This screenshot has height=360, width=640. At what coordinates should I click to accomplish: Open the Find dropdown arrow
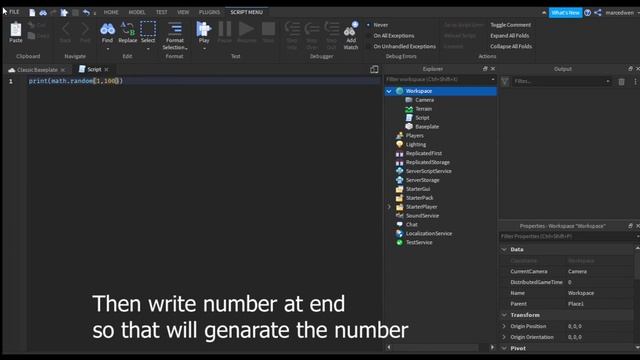107,49
